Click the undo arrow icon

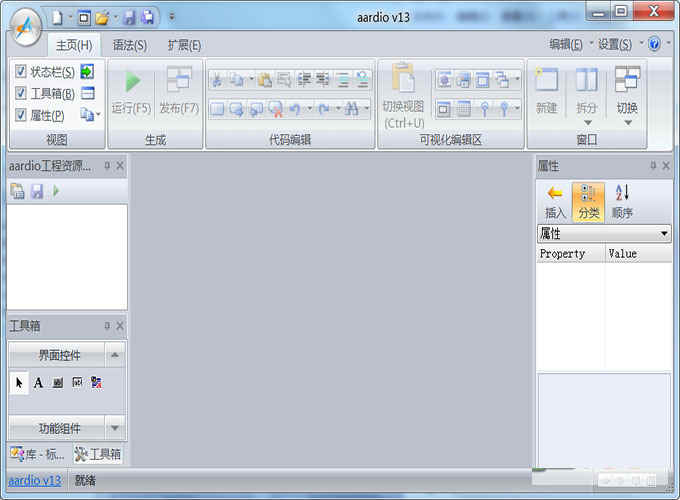tap(295, 109)
